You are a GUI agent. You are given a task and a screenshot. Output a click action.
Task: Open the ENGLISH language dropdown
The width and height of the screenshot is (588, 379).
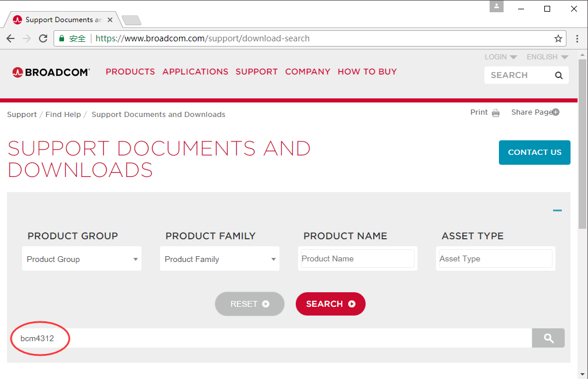[547, 57]
